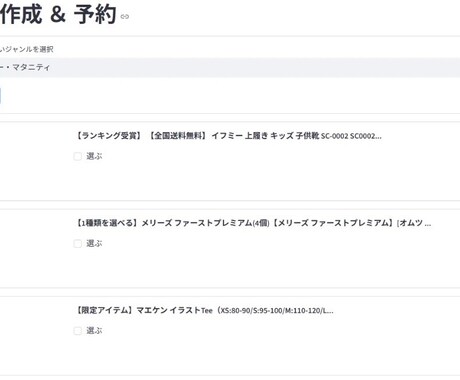Click the anchor link icon beside 作成 & 予約

click(125, 17)
